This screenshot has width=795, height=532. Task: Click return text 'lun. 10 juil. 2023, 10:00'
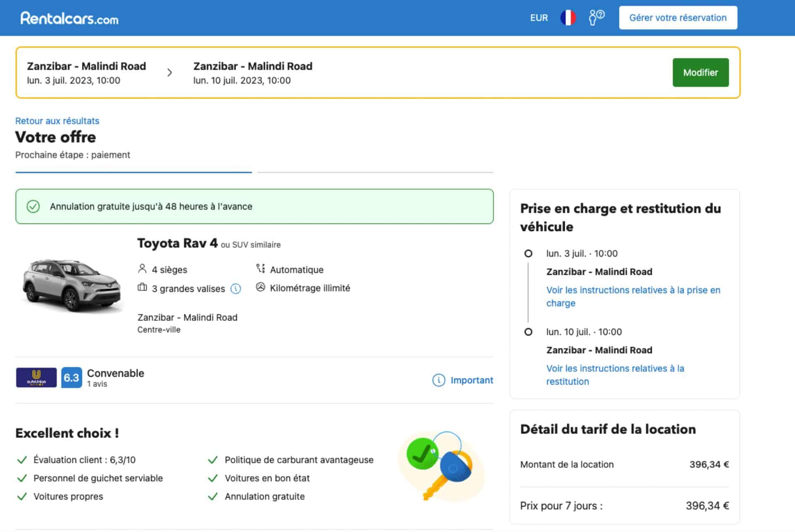(242, 80)
